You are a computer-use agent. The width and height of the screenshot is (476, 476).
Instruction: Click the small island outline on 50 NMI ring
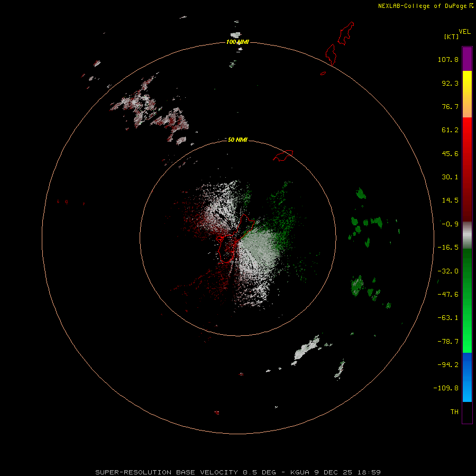click(x=283, y=155)
